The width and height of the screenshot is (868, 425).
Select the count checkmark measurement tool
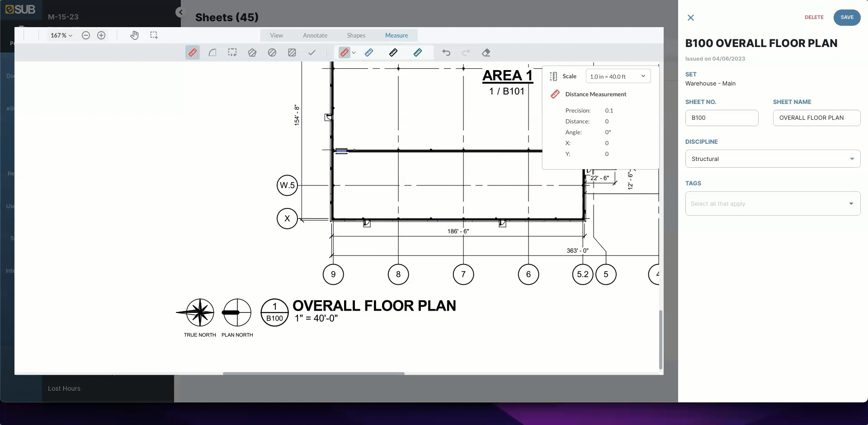(x=312, y=52)
